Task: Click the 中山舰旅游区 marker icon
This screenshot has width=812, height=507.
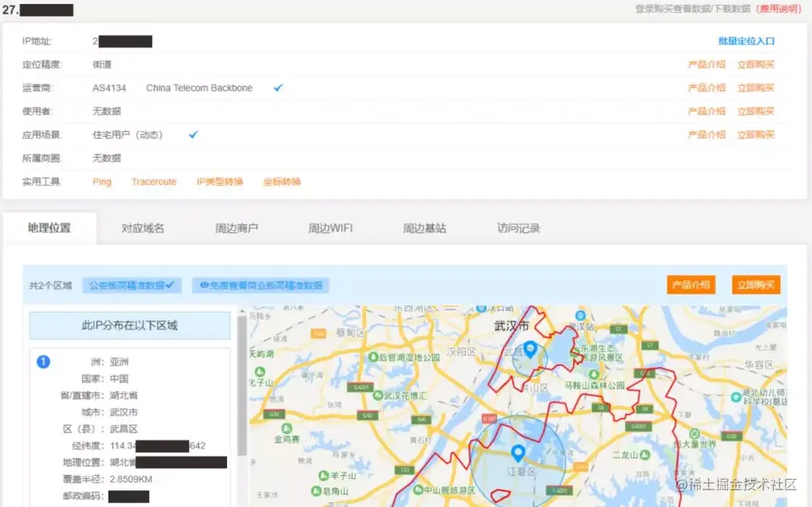Action: tap(418, 489)
